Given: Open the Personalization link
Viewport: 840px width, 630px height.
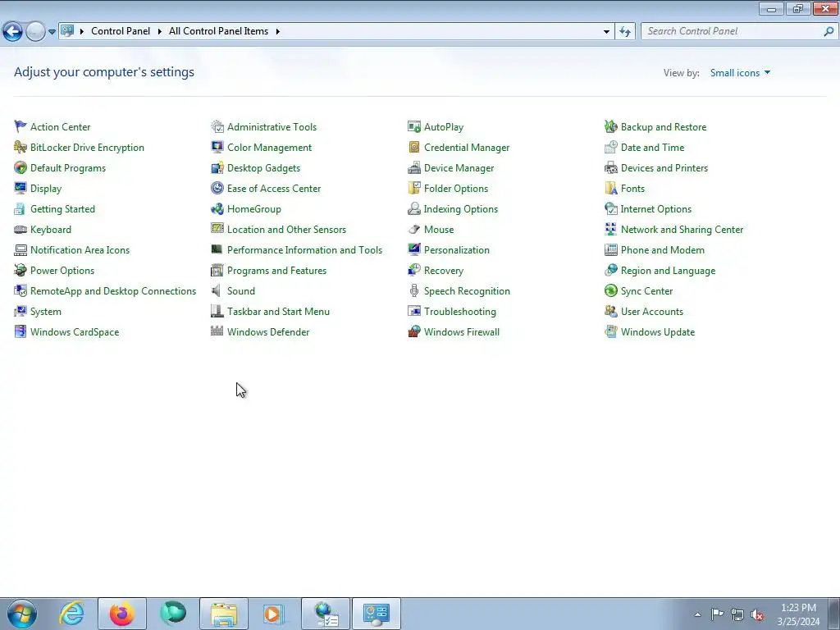Looking at the screenshot, I should pos(456,249).
